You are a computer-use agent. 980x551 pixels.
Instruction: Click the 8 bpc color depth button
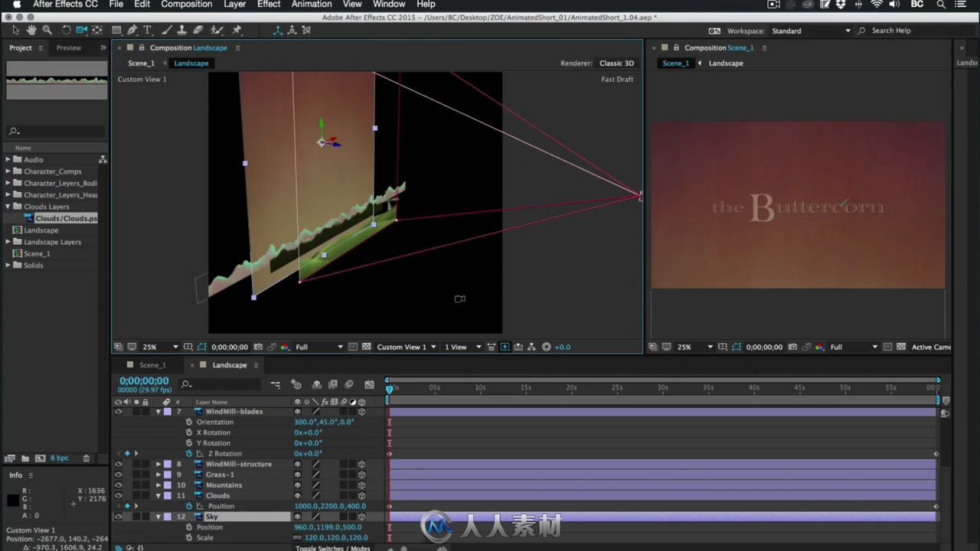[x=59, y=458]
